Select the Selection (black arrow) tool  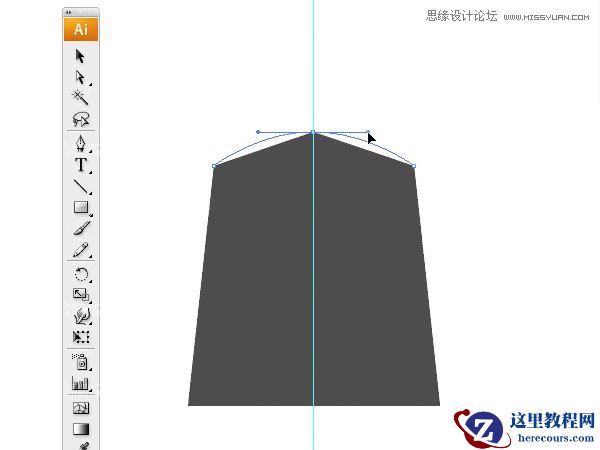[80, 56]
